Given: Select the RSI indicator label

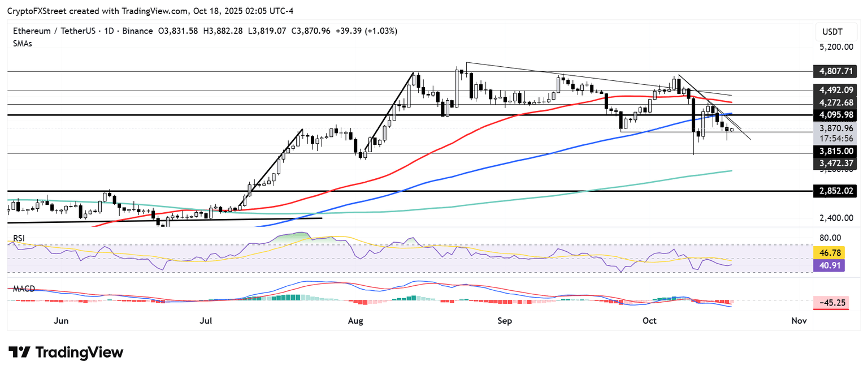Looking at the screenshot, I should point(19,238).
